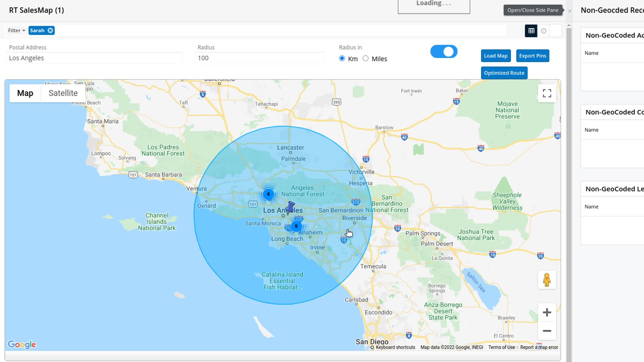644x362 pixels.
Task: Click the Non-Geocded Records heading
Action: (x=612, y=10)
